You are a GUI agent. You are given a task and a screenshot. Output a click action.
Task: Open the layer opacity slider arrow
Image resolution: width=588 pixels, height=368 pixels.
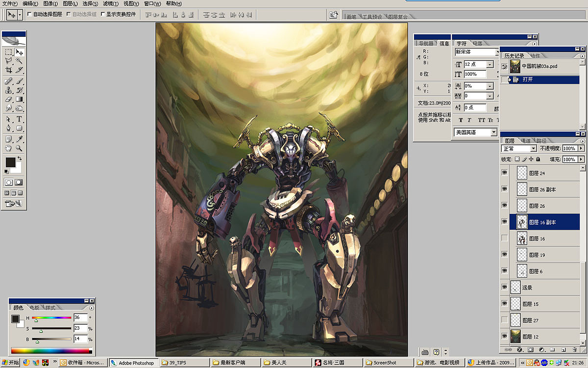point(581,148)
